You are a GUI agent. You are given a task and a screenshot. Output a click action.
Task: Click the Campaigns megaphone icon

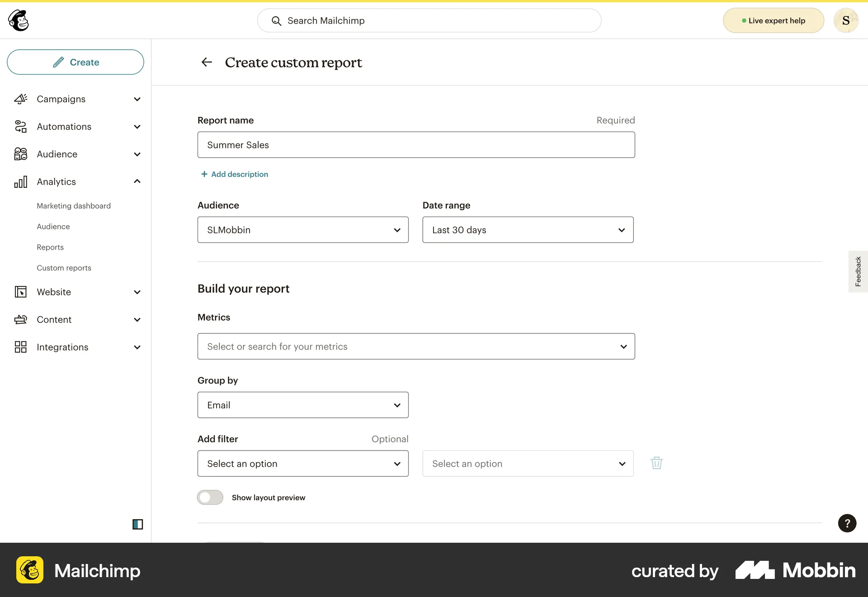(x=21, y=99)
